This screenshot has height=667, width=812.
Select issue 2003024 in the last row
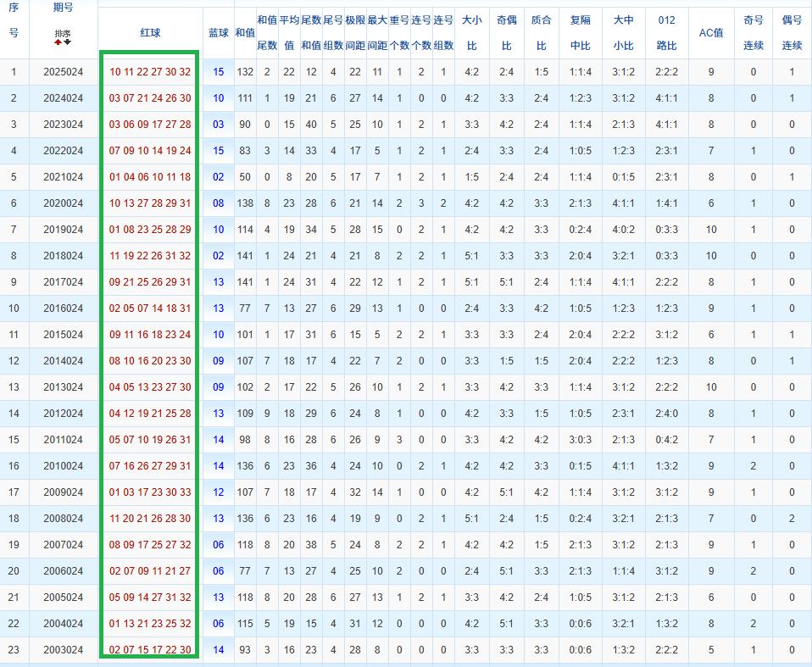tap(63, 650)
